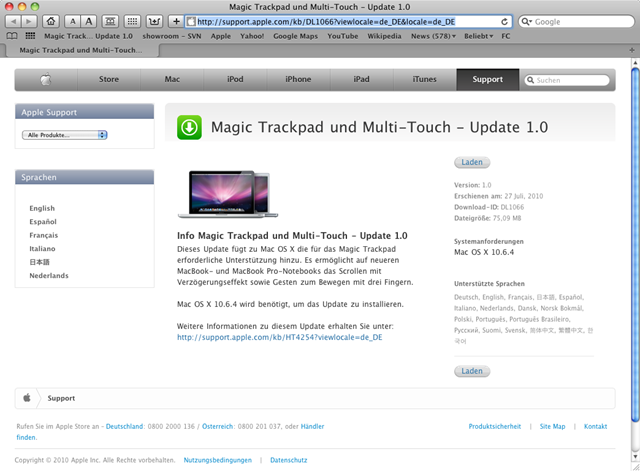Click the add bookmark plus button

tap(176, 21)
